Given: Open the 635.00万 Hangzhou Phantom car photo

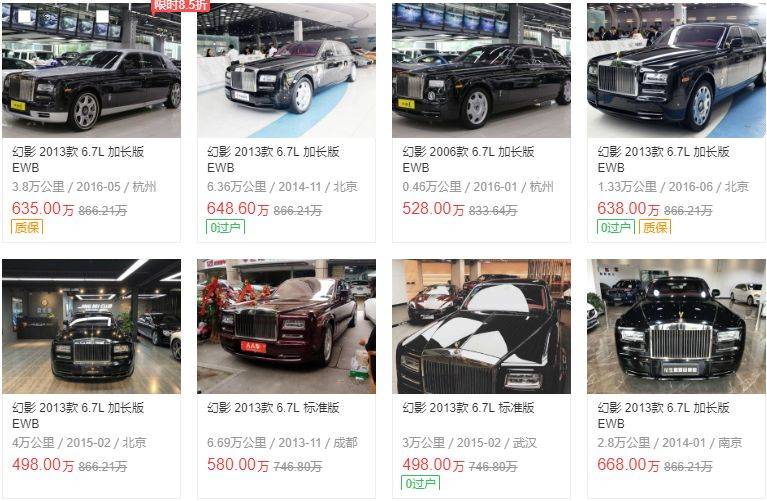Looking at the screenshot, I should (x=91, y=70).
